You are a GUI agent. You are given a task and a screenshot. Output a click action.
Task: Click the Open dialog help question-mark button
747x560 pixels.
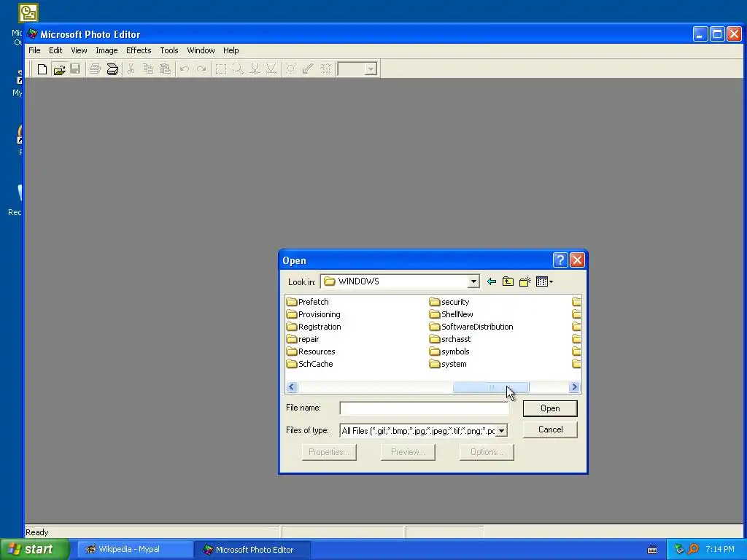tap(560, 260)
